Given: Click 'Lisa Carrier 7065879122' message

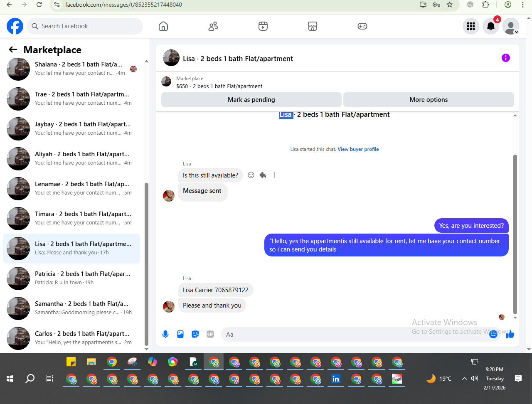Looking at the screenshot, I should click(x=215, y=290).
